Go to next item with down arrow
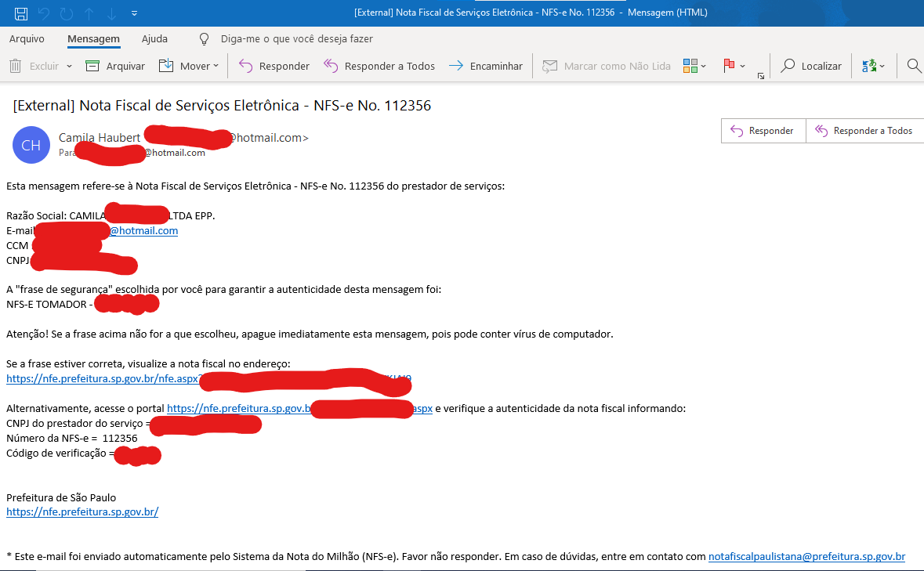924x571 pixels. 112,13
